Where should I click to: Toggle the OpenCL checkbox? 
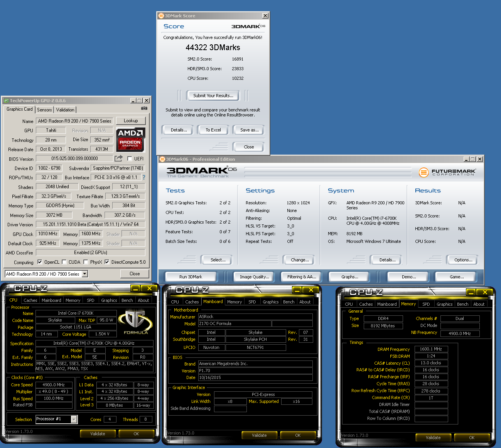click(39, 262)
